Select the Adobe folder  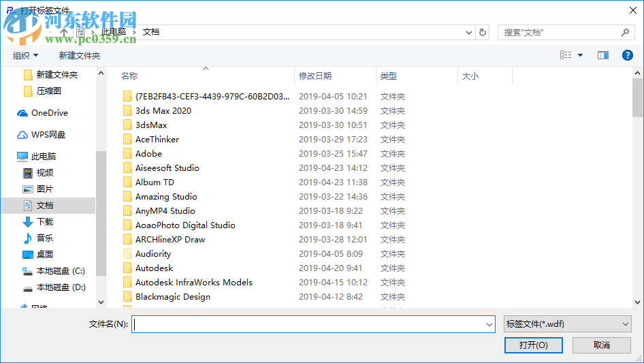(142, 154)
